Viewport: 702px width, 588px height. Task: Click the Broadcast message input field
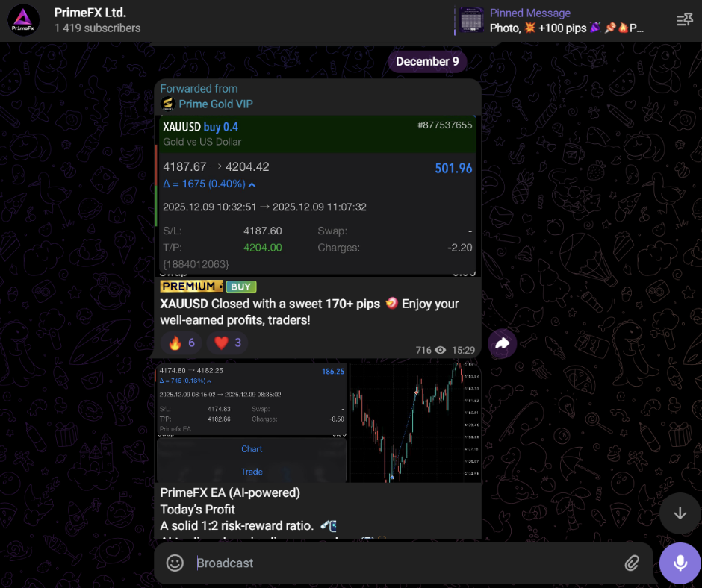336,563
